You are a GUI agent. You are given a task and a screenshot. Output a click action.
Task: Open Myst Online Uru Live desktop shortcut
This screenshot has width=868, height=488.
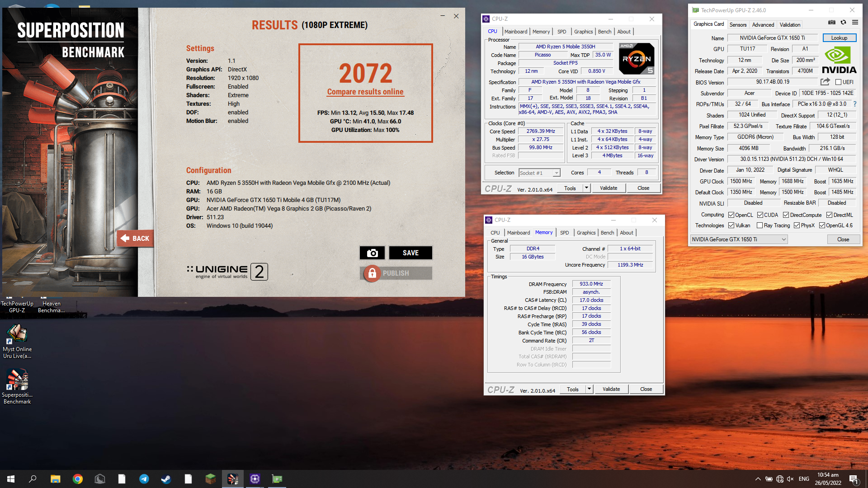tap(17, 341)
